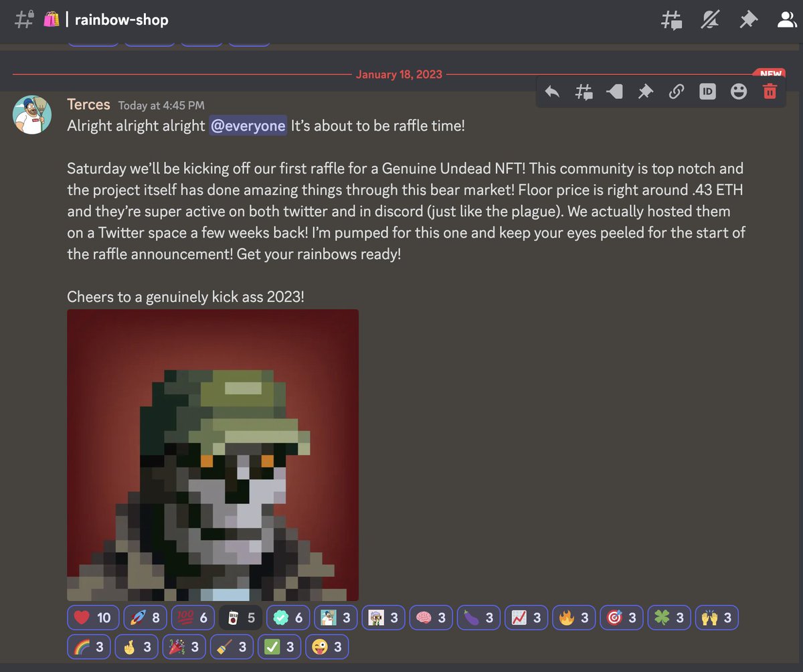
Task: Toggle the chart-increasing reaction
Action: pos(526,618)
